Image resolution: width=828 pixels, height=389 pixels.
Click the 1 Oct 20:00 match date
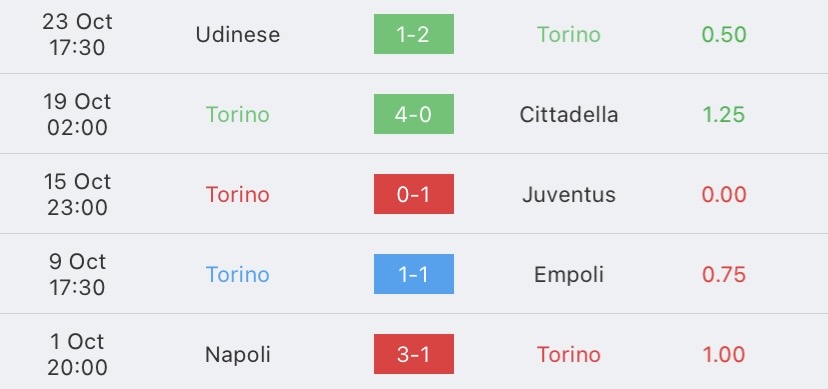click(77, 354)
